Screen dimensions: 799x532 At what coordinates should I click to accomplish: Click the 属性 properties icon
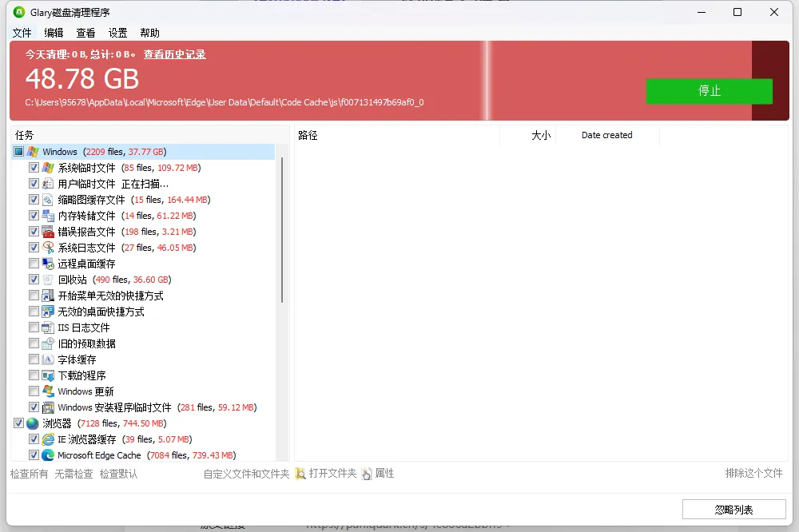[x=367, y=474]
